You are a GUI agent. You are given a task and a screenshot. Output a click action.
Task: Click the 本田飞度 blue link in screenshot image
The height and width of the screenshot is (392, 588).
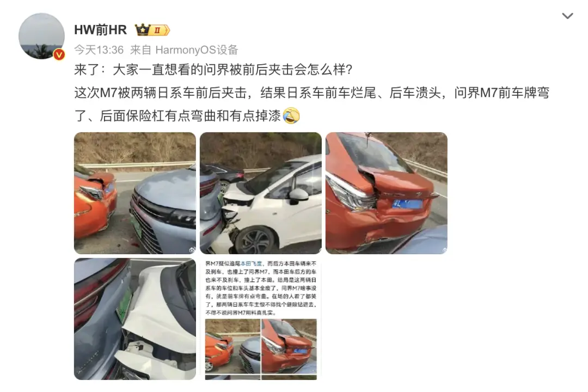click(251, 264)
